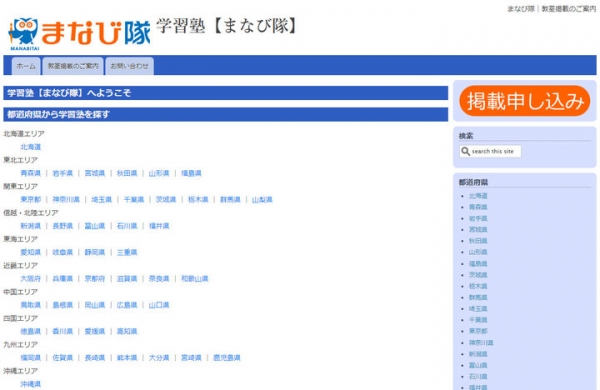Open 高知県 link under 四国エリア
The image size is (600, 390).
pyautogui.click(x=127, y=332)
